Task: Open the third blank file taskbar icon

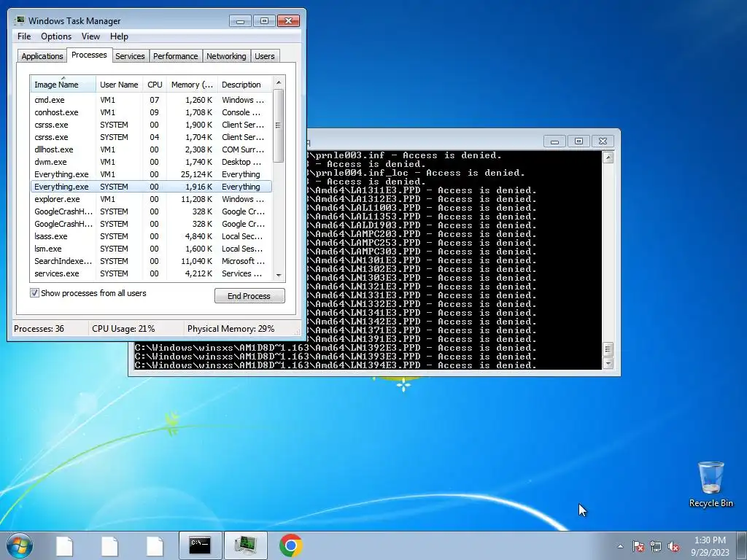Action: [155, 545]
